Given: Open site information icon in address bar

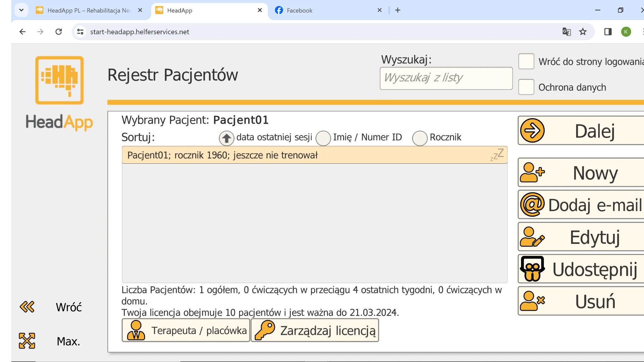Looking at the screenshot, I should tap(80, 32).
